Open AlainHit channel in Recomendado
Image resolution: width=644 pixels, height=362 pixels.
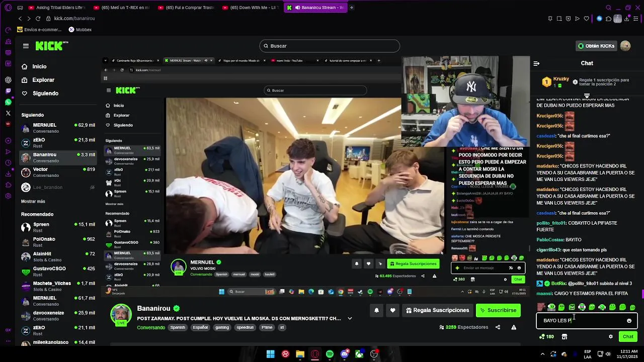point(58,257)
